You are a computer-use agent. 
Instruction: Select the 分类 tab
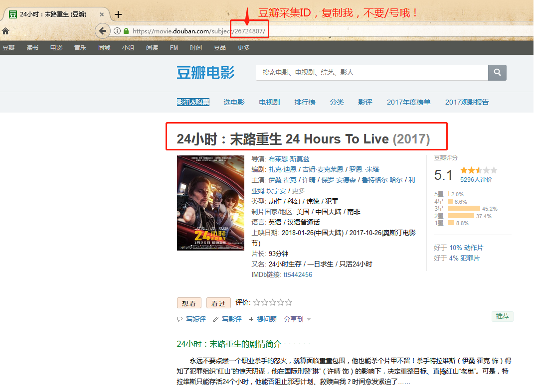[337, 102]
